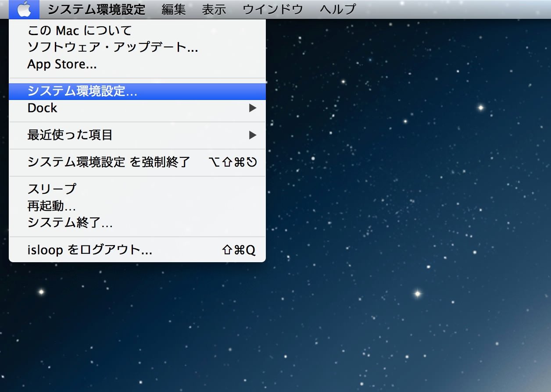Choose 再起動...
This screenshot has width=551, height=392.
point(137,206)
